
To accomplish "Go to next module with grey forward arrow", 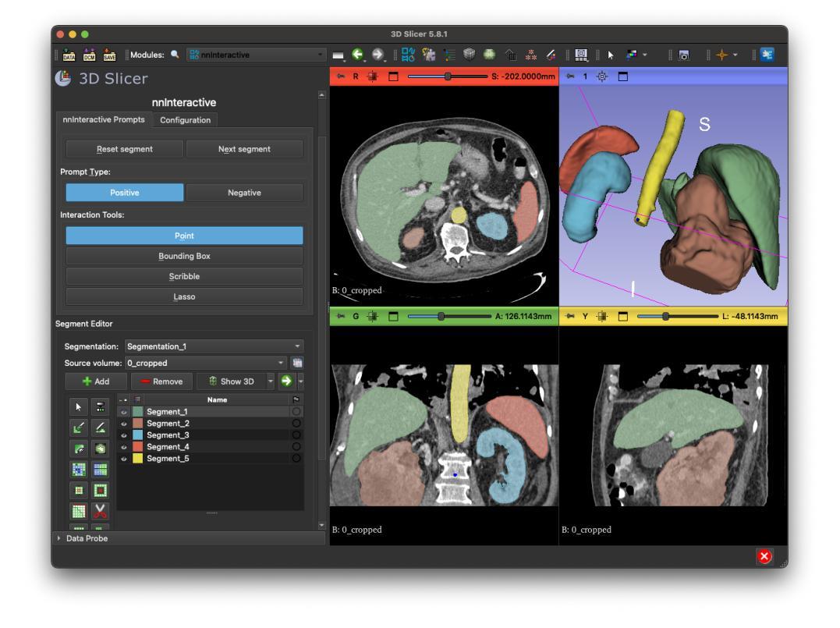I will click(x=377, y=54).
